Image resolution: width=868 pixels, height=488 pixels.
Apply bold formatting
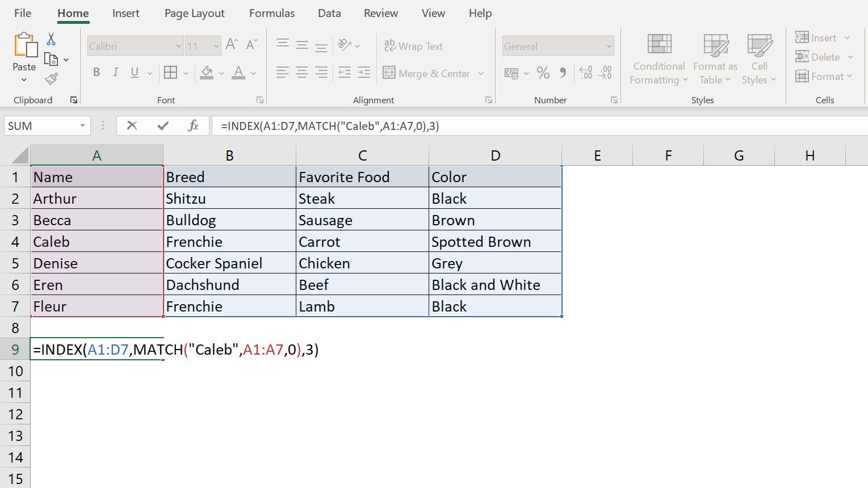pos(97,72)
